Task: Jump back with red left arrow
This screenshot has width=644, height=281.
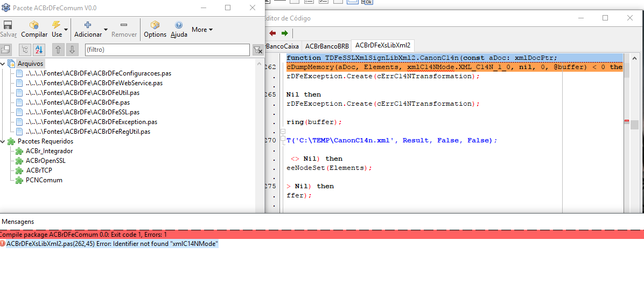Action: (272, 33)
